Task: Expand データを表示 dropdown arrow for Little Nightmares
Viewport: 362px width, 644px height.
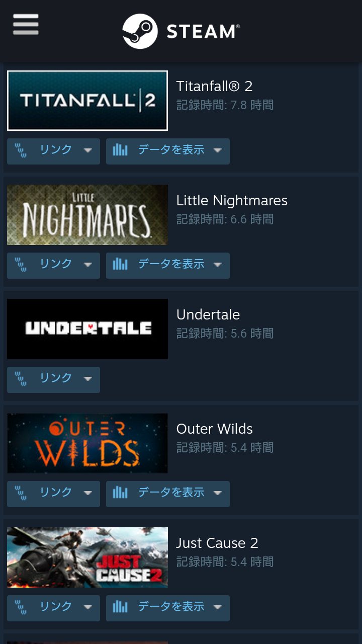Action: click(x=217, y=265)
